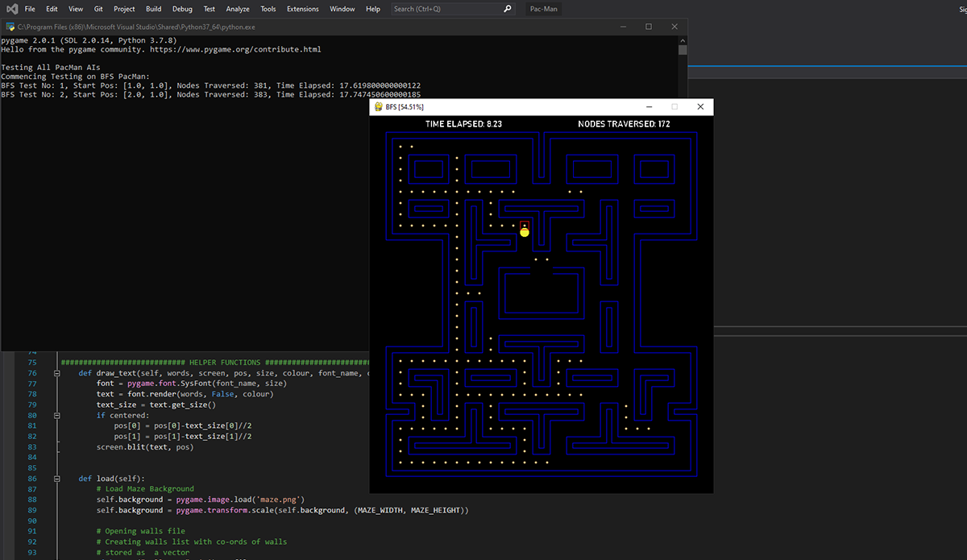Click the 'def load(self):' code line
Viewport: 967px width, 560px height.
[111, 479]
